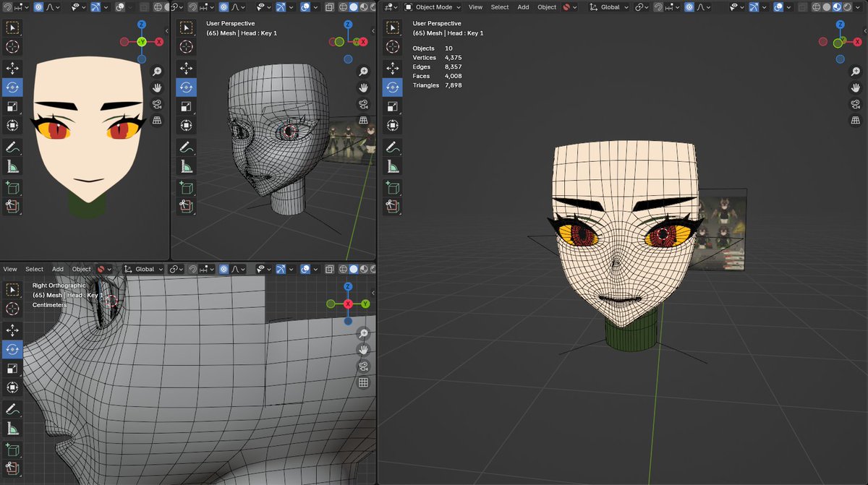
Task: Select the Transform tool in the flat front-face viewport
Action: pyautogui.click(x=12, y=125)
